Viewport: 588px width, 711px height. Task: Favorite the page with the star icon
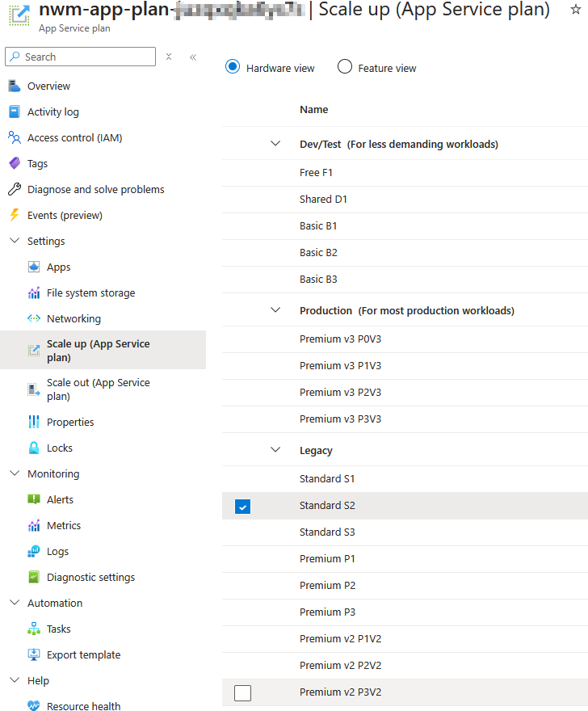(575, 10)
